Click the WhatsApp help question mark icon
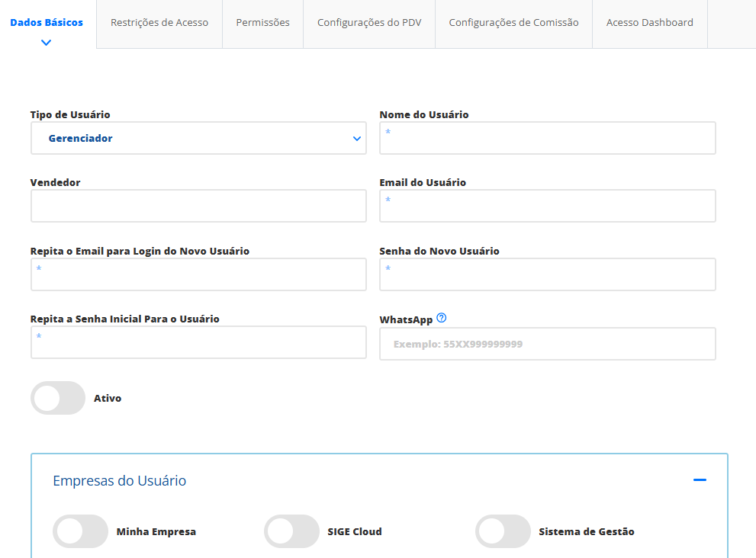This screenshot has width=756, height=558. pyautogui.click(x=441, y=319)
